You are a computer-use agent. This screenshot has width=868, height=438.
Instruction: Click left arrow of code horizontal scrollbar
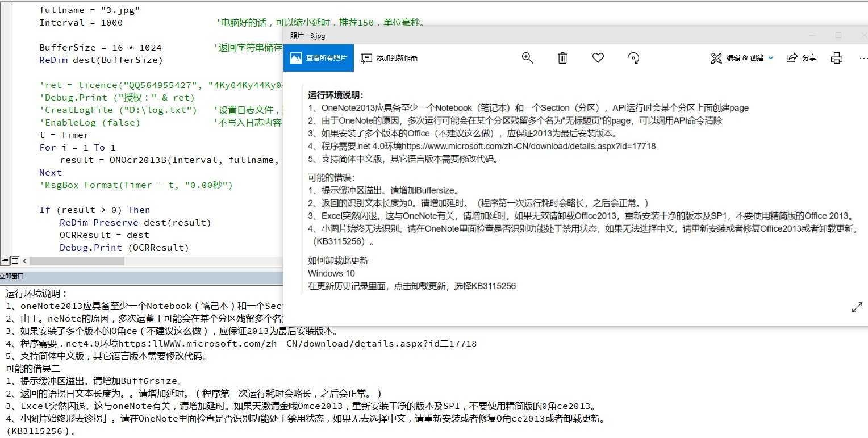point(24,261)
